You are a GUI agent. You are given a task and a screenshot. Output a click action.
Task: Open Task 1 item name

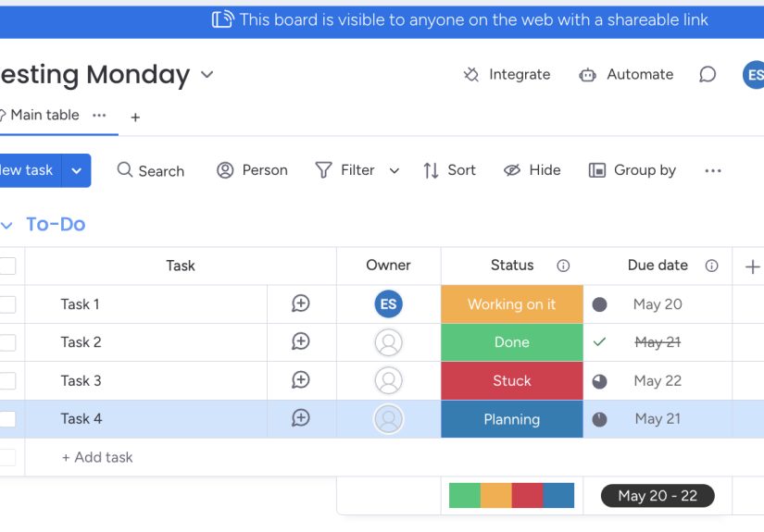pos(80,304)
